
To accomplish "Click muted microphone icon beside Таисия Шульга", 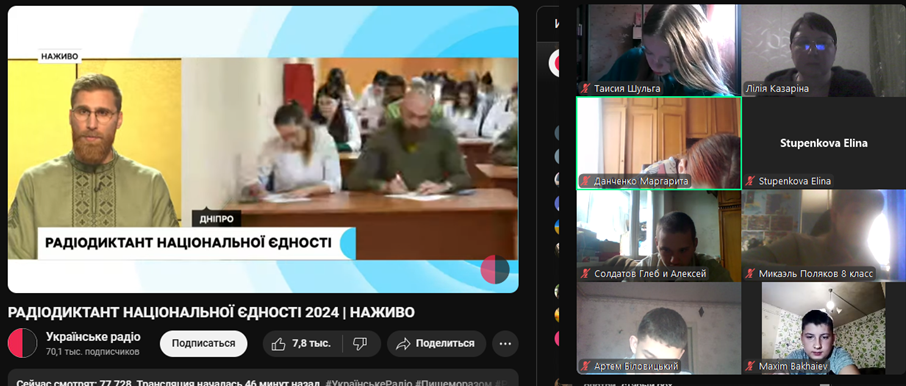I will click(x=586, y=89).
